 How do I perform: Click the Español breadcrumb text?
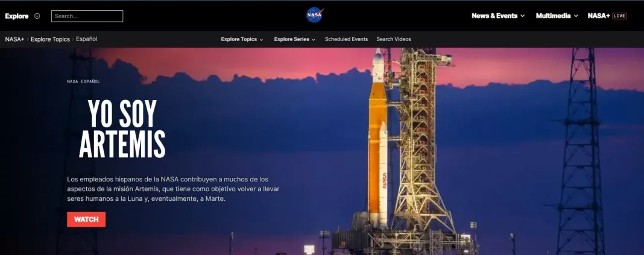(x=87, y=39)
